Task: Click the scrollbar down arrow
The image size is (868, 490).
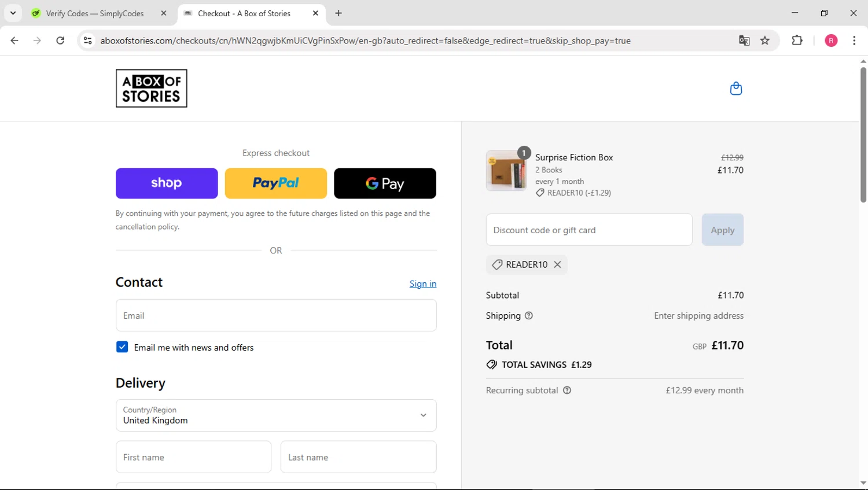Action: pos(863,484)
